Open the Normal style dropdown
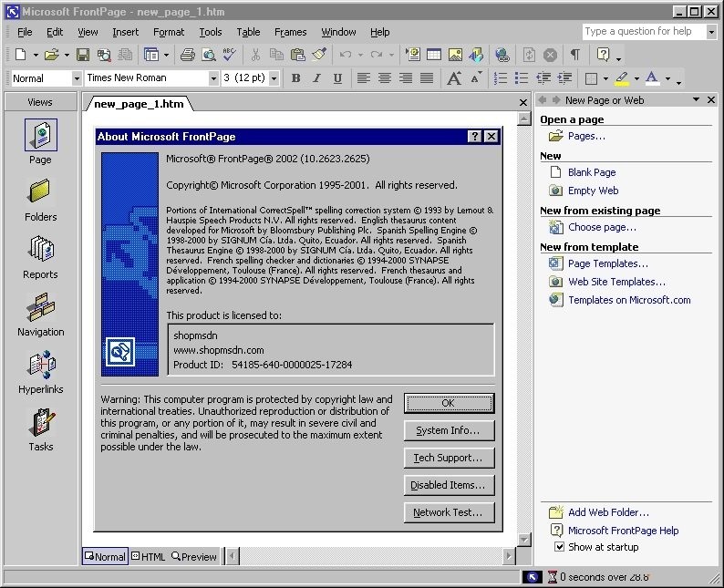This screenshot has height=588, width=724. [x=76, y=78]
